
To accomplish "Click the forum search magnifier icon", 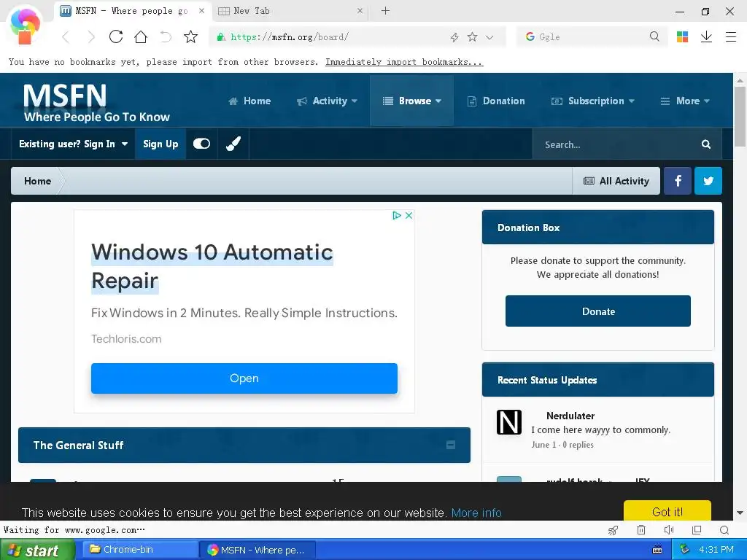I will [706, 144].
